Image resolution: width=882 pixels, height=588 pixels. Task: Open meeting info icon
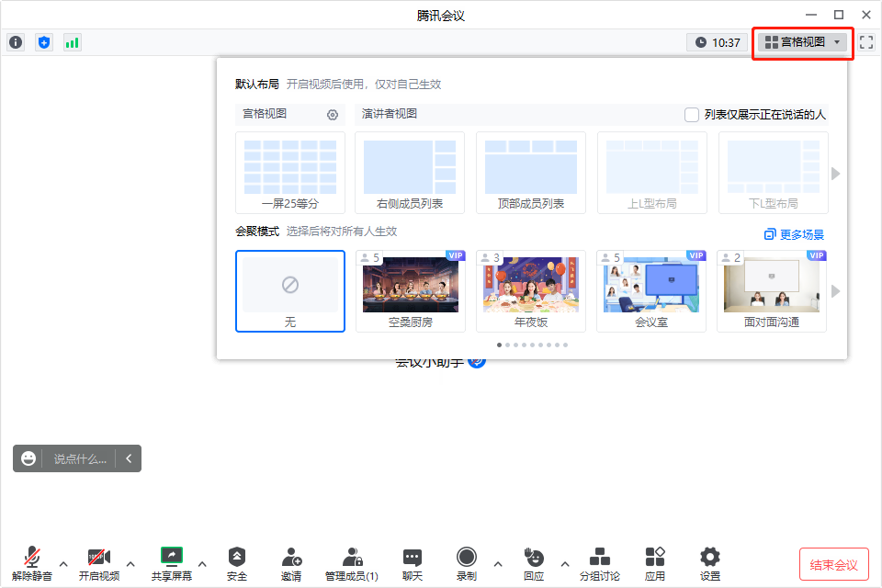click(x=16, y=42)
